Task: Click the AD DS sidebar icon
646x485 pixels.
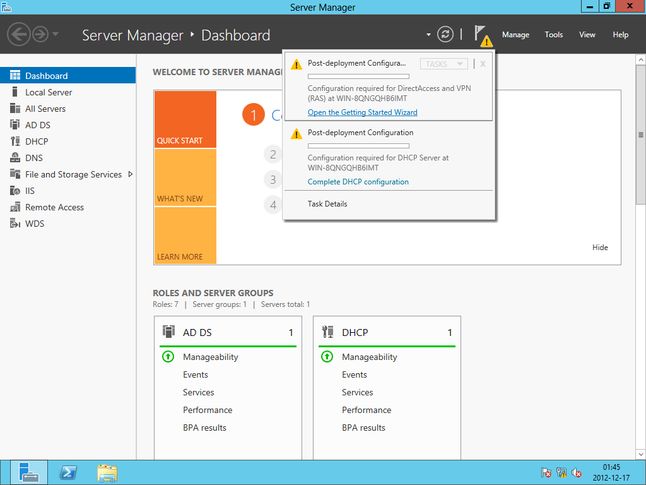Action: pos(15,124)
